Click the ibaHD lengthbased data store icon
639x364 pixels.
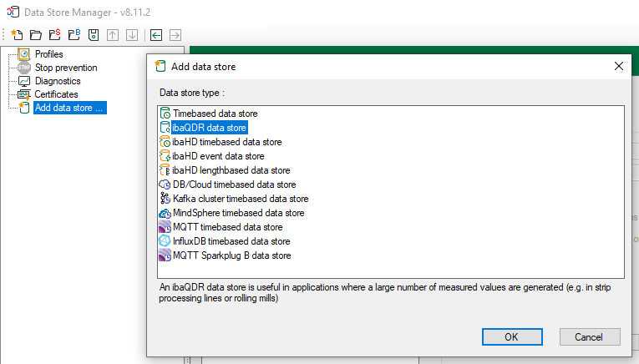[x=165, y=170]
